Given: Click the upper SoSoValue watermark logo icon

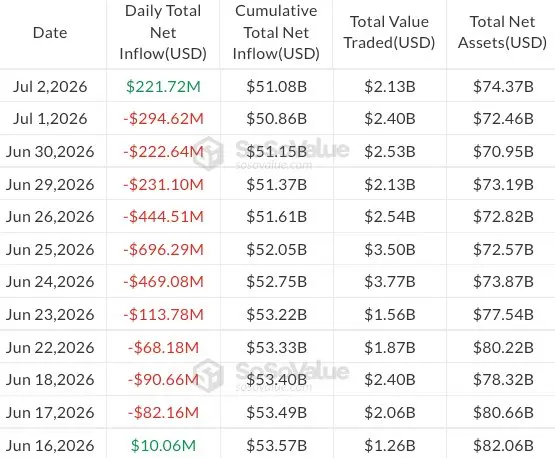Looking at the screenshot, I should point(209,153).
